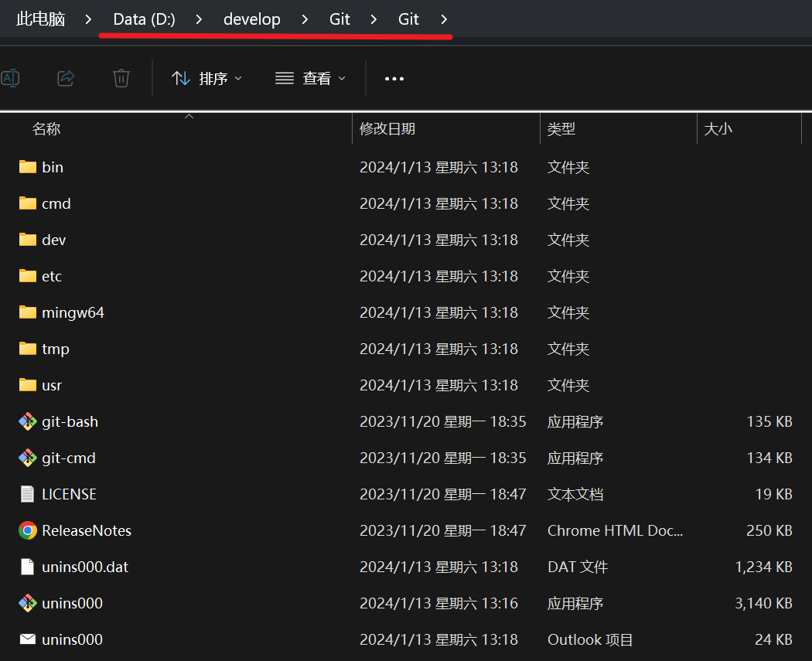Go to 此电脑 in breadcrumb

[40, 19]
